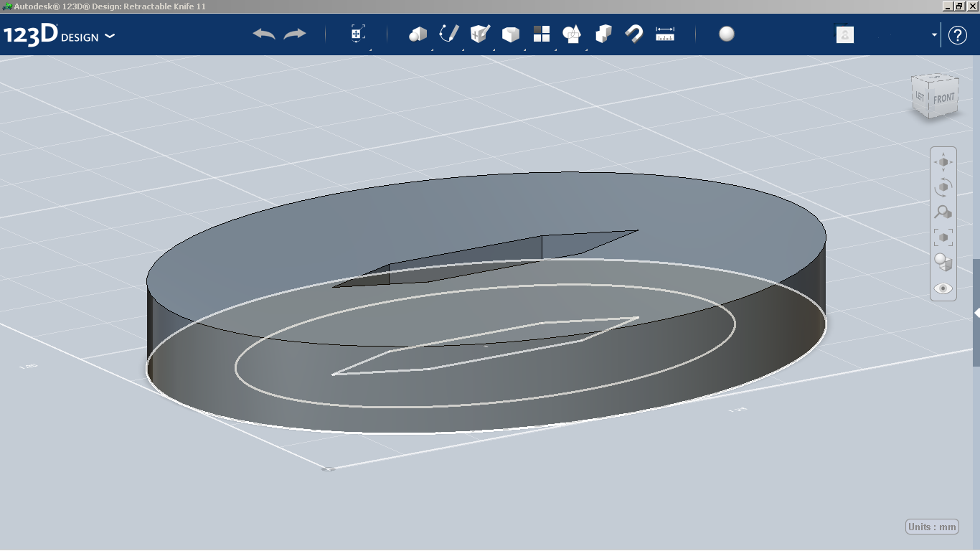Screen dimensions: 980x551
Task: Undo the last action
Action: click(264, 34)
